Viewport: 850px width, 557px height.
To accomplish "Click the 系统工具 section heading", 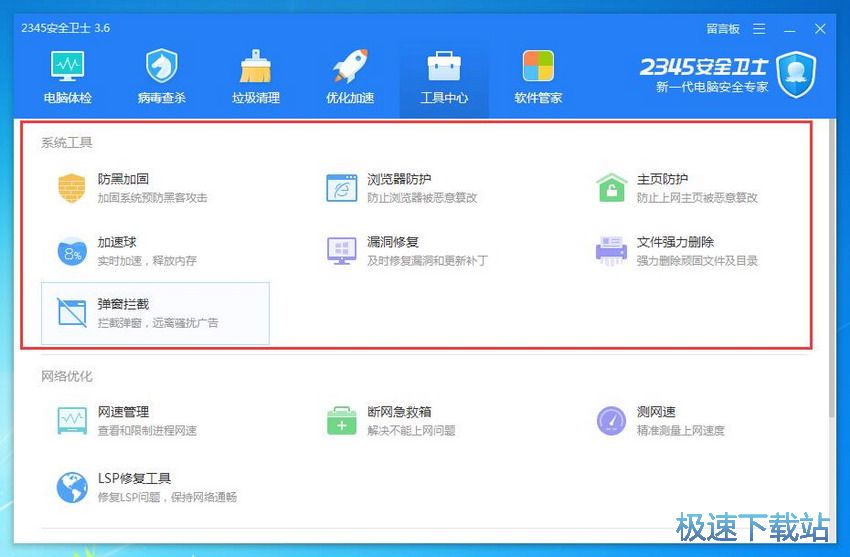I will click(67, 143).
